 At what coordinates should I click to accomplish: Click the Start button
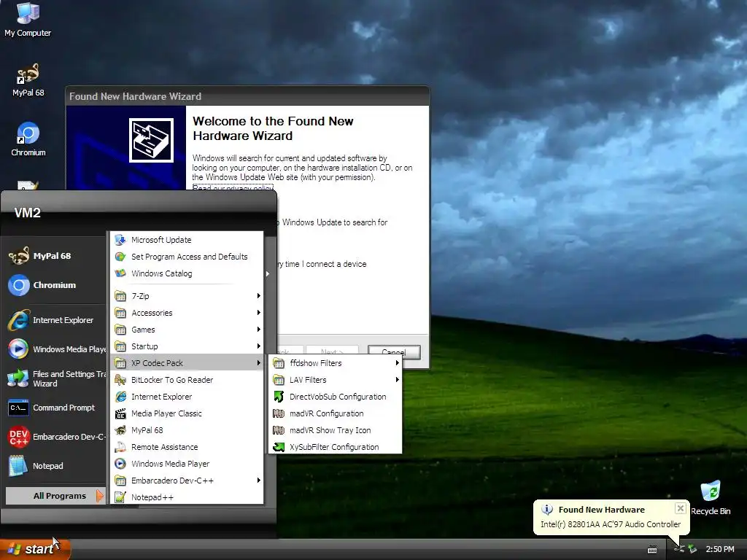(x=35, y=549)
